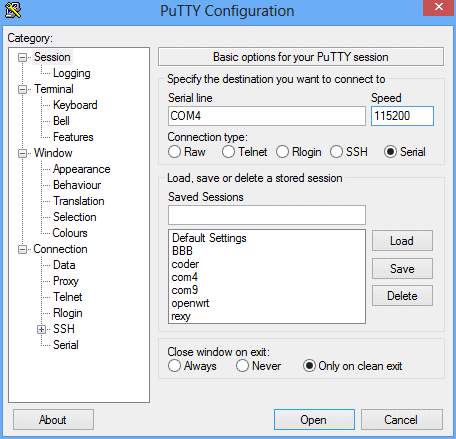Select the openwrt saved session
The width and height of the screenshot is (456, 439).
pyautogui.click(x=190, y=303)
